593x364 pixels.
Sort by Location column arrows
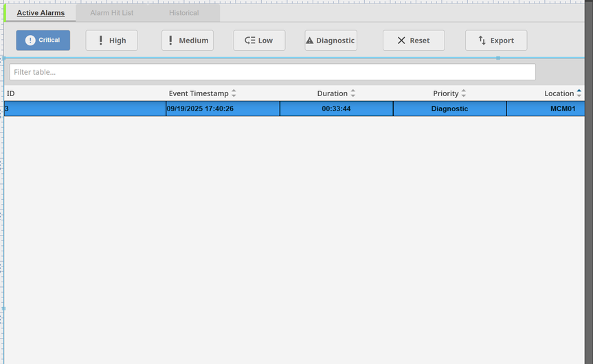tap(579, 93)
